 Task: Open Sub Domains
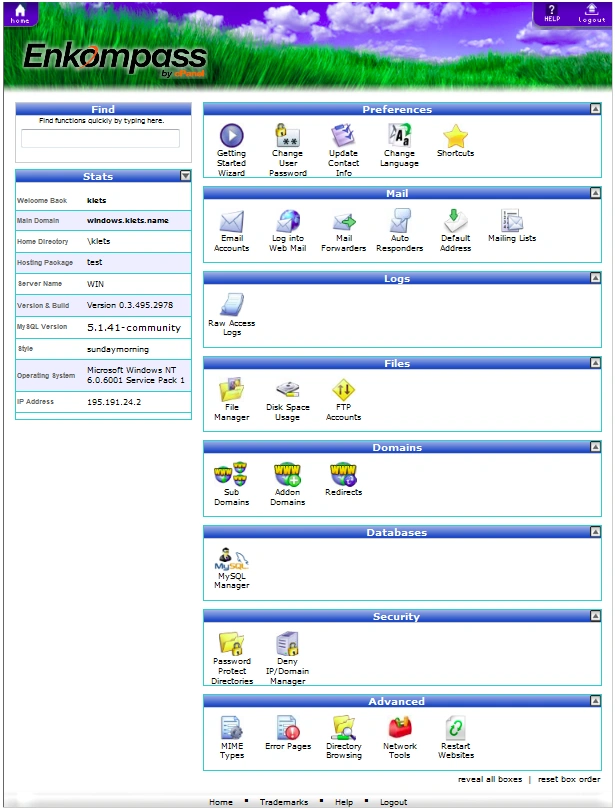pos(231,484)
